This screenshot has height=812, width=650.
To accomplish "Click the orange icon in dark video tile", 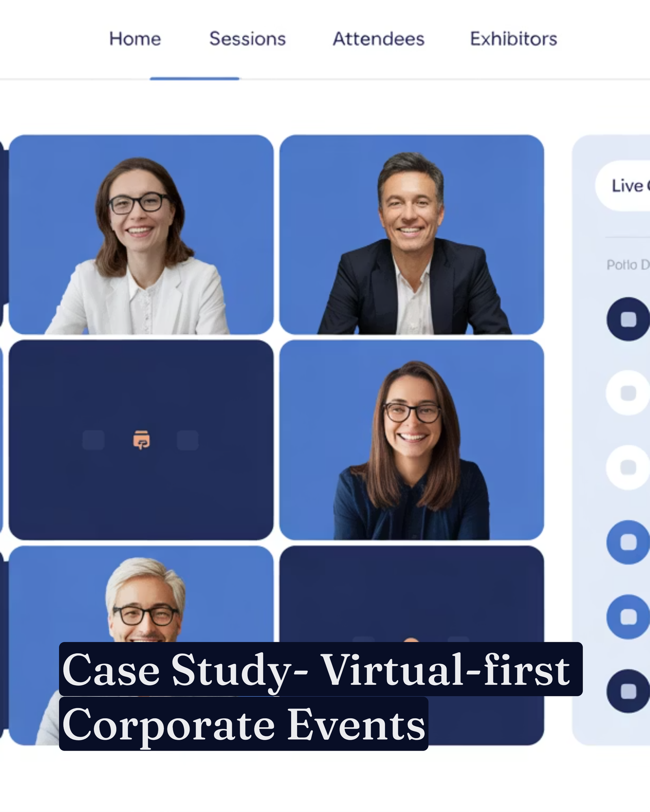I will pos(141,440).
